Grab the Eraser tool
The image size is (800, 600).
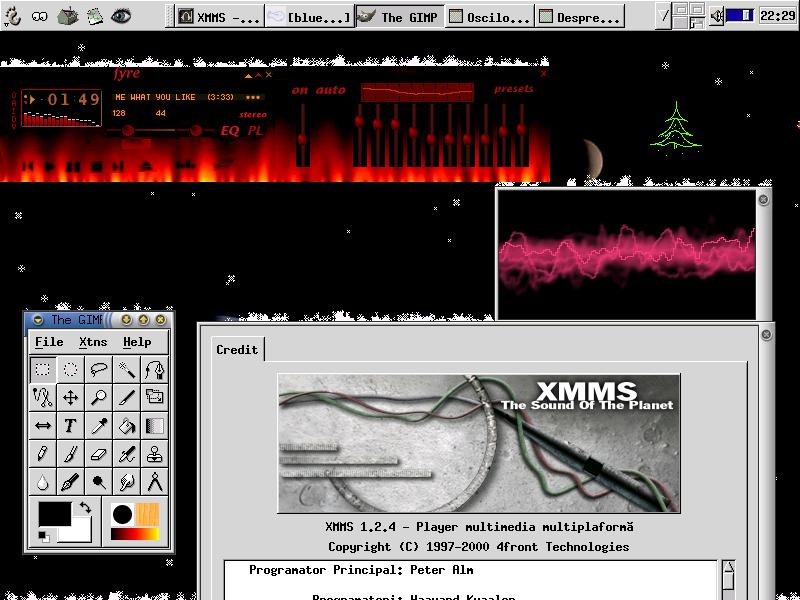pos(99,453)
